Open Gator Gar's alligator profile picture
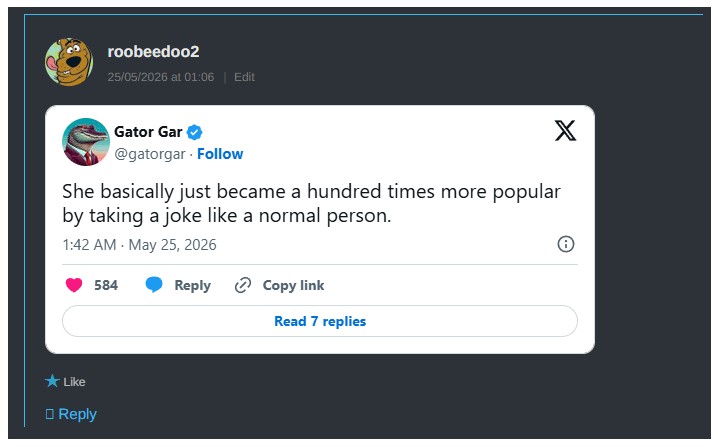The image size is (718, 447). (x=86, y=142)
